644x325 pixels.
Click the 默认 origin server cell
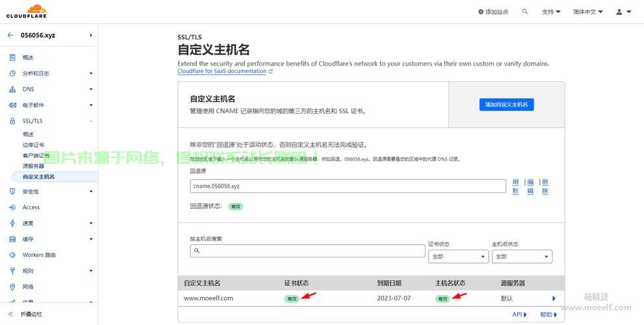pos(507,298)
